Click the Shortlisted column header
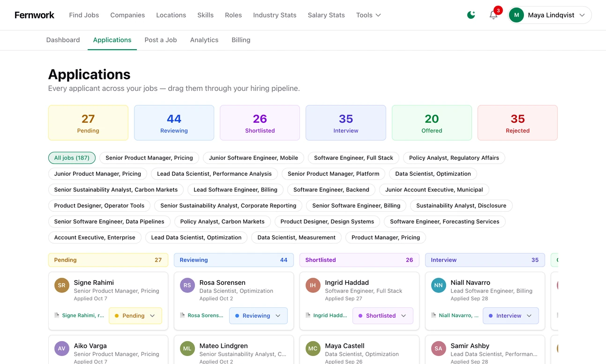The width and height of the screenshot is (606, 364). coord(359,260)
